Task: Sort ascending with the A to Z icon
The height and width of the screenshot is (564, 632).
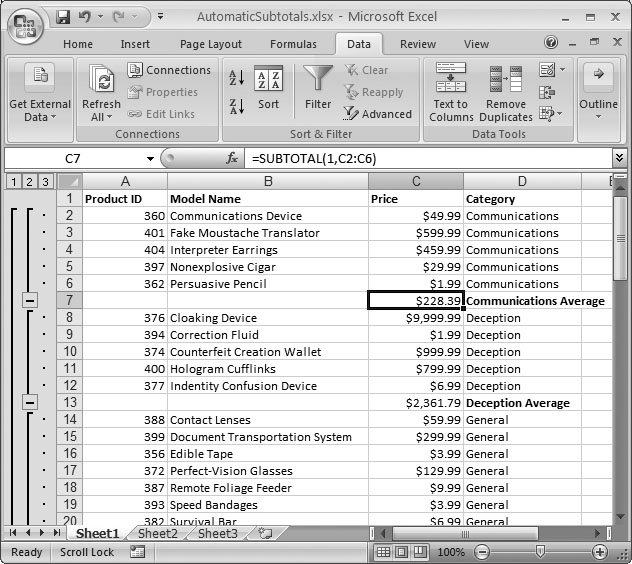Action: 237,77
